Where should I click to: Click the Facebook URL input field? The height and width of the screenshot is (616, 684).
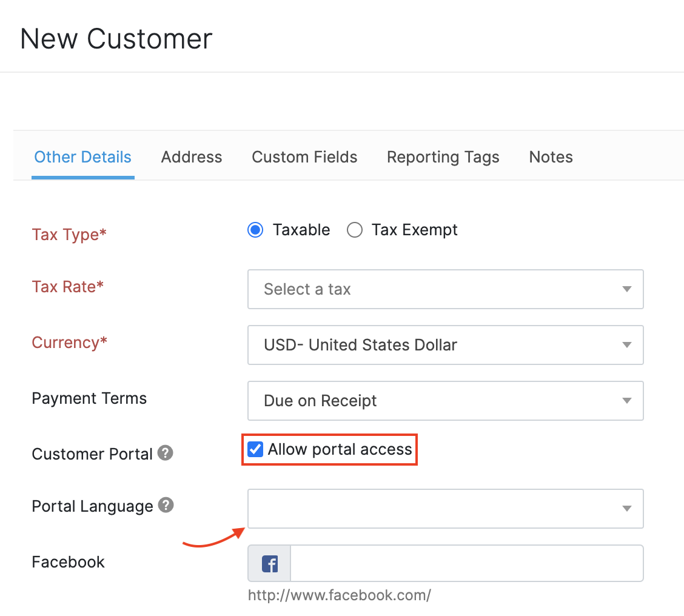(x=467, y=563)
